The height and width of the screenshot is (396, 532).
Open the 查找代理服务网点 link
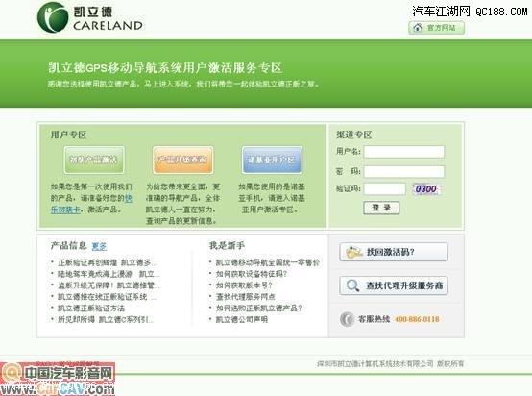click(x=245, y=296)
